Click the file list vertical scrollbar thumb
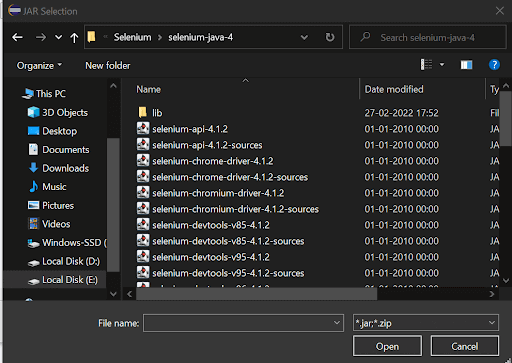 tap(506, 119)
